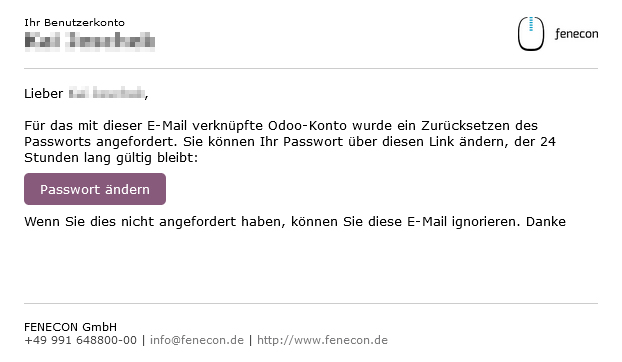622x362 pixels.
Task: Click the "Wenn Sie dies nicht angefordert" text
Action: (130, 222)
